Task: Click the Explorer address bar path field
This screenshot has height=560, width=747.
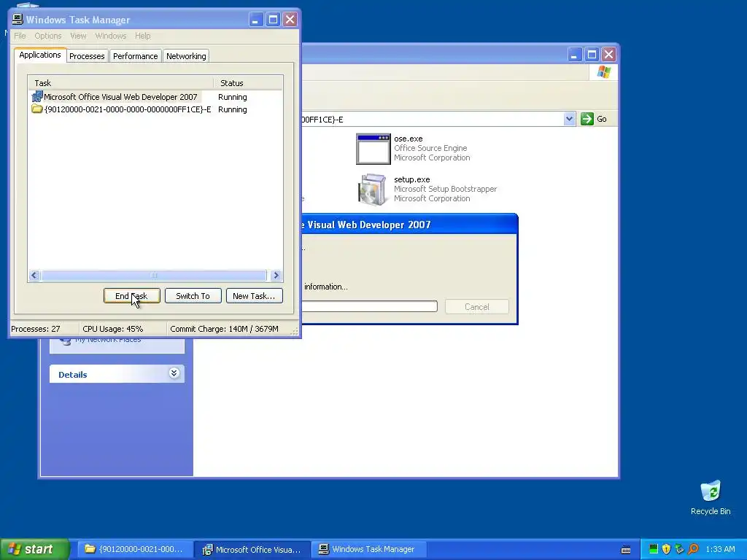Action: pos(432,119)
